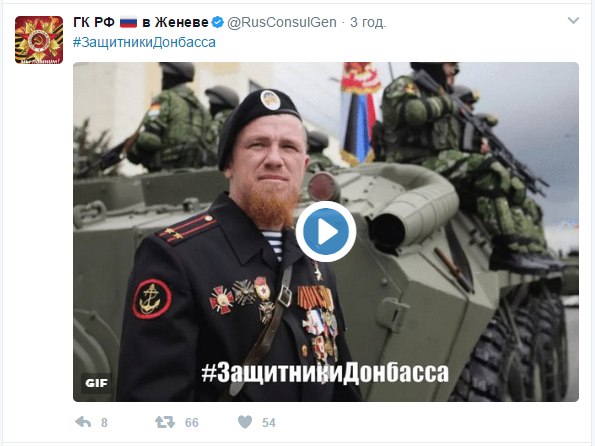Click the reply arrow icon
595x446 pixels.
click(83, 422)
